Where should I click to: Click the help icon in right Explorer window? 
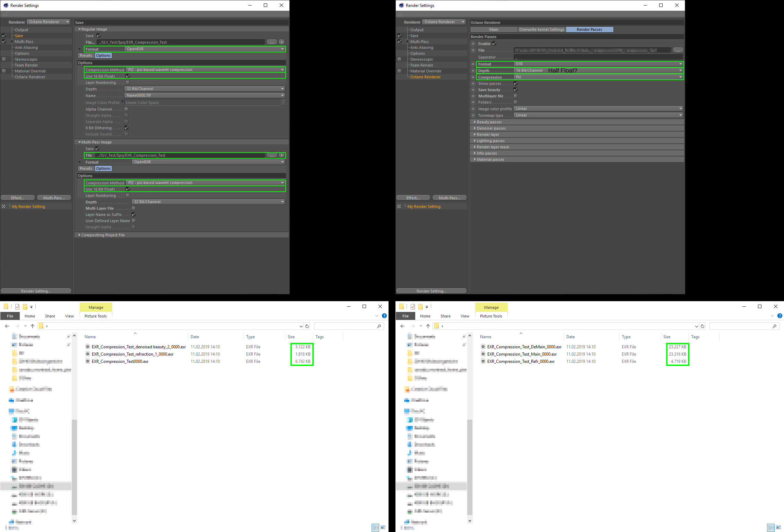click(779, 316)
